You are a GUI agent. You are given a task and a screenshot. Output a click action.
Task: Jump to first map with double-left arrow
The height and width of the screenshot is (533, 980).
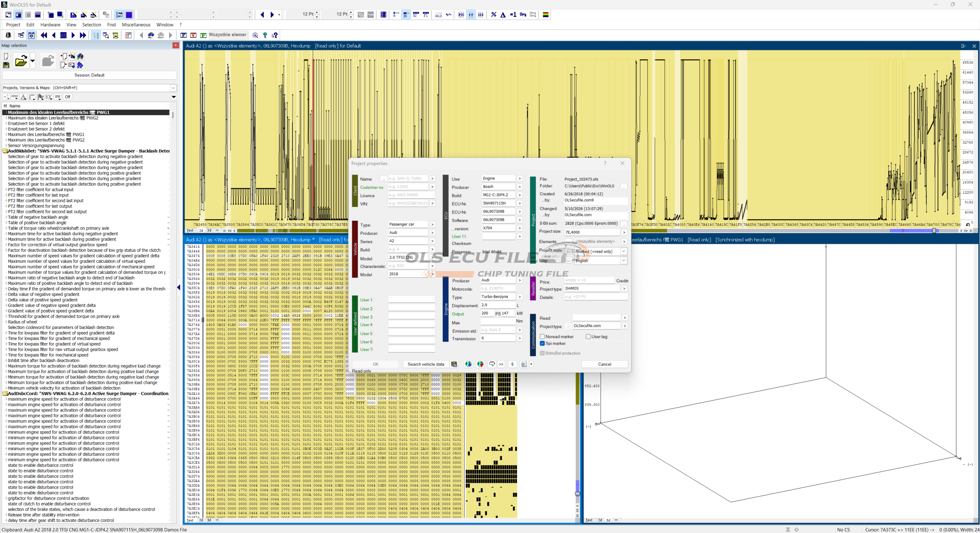click(x=44, y=35)
